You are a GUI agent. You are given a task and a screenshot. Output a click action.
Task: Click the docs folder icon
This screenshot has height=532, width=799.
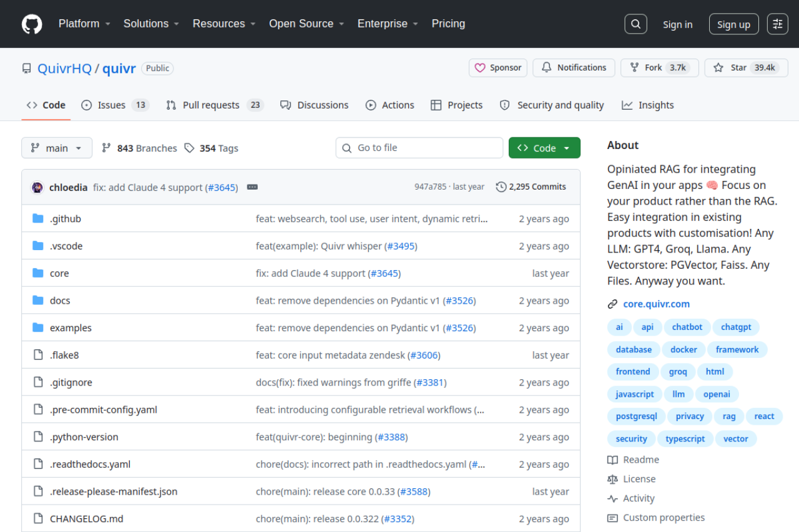[38, 301]
